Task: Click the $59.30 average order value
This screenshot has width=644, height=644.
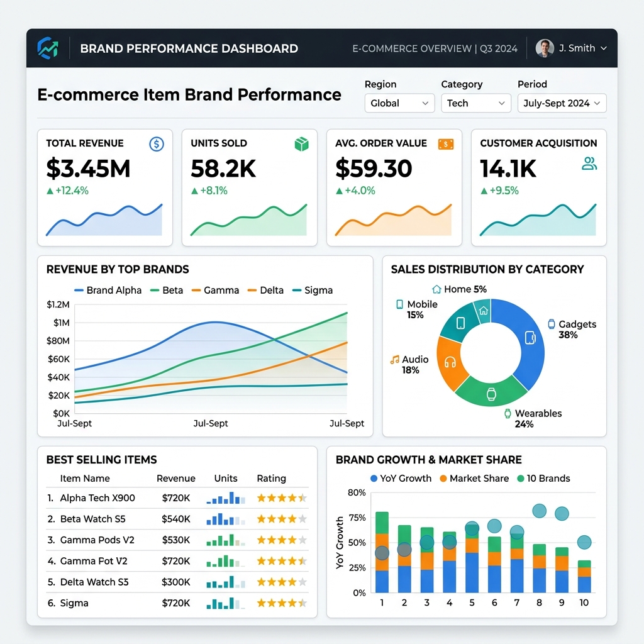Action: coord(374,169)
